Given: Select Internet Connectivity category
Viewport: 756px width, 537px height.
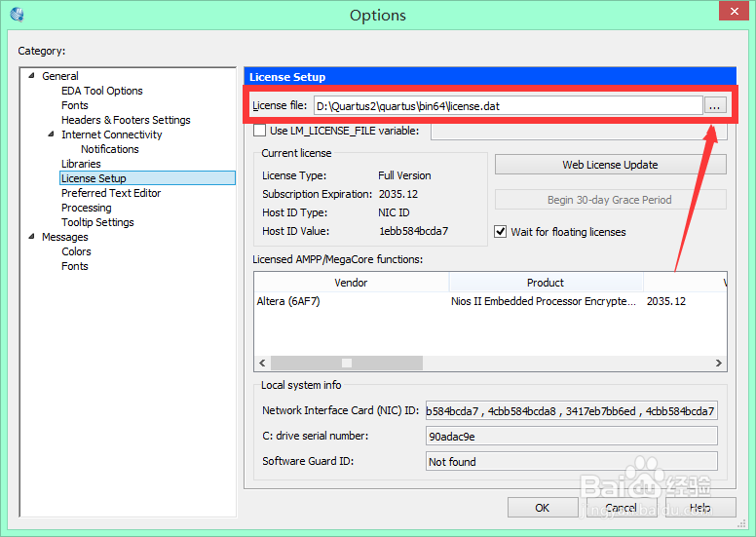Looking at the screenshot, I should point(111,134).
